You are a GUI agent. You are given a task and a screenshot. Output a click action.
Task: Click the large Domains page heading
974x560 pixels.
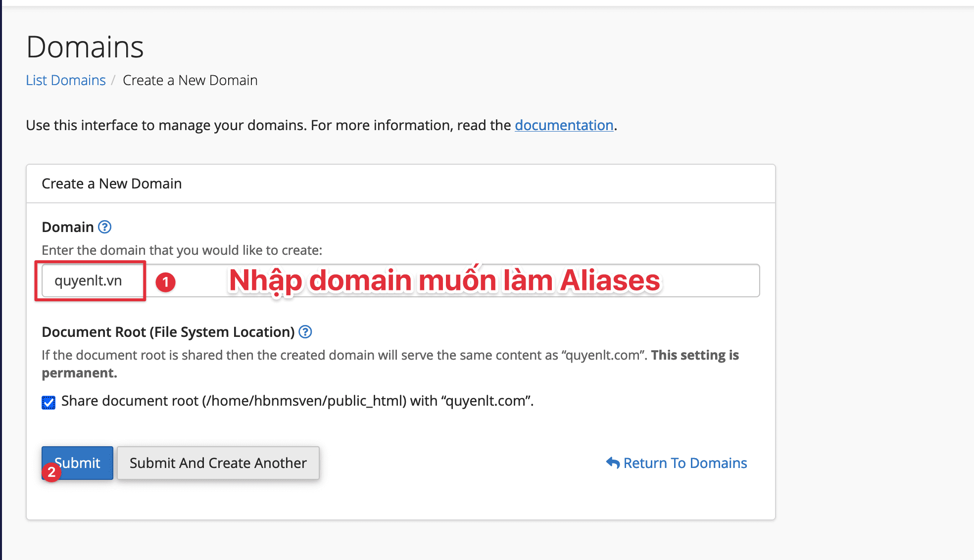85,47
